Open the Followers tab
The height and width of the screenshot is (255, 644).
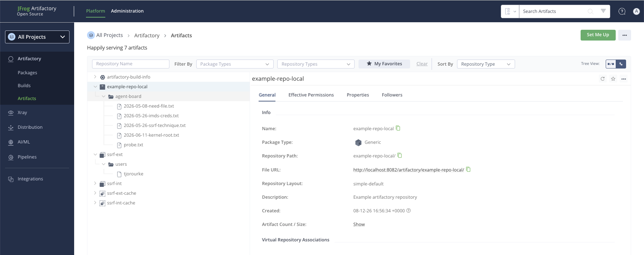pos(392,95)
